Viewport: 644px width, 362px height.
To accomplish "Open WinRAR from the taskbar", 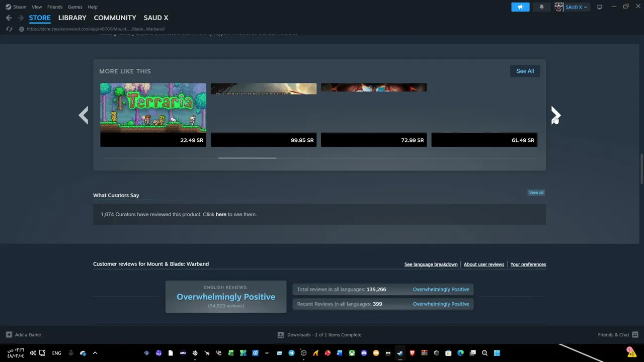I will (424, 353).
